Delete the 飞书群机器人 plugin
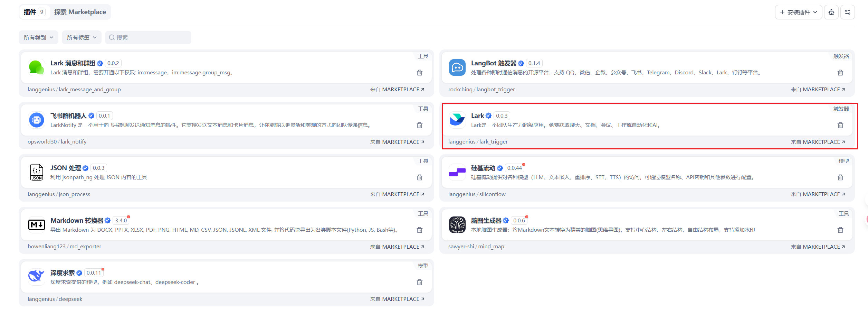The image size is (868, 323). pyautogui.click(x=420, y=125)
